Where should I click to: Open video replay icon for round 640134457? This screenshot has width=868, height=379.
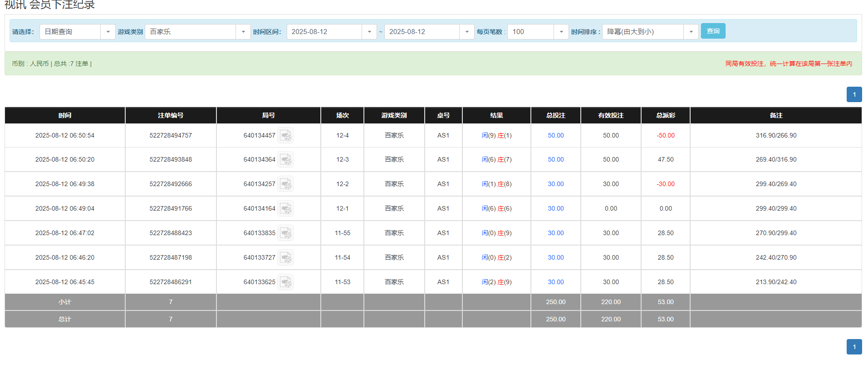pyautogui.click(x=285, y=136)
